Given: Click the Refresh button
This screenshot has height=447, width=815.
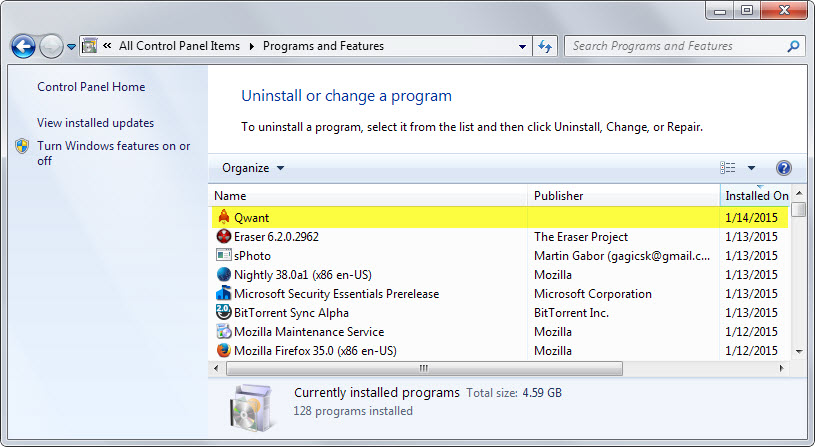Looking at the screenshot, I should (x=545, y=46).
